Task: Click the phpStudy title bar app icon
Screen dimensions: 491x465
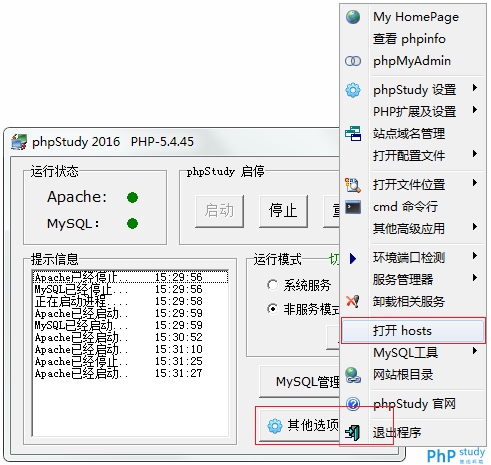Action: [x=19, y=142]
